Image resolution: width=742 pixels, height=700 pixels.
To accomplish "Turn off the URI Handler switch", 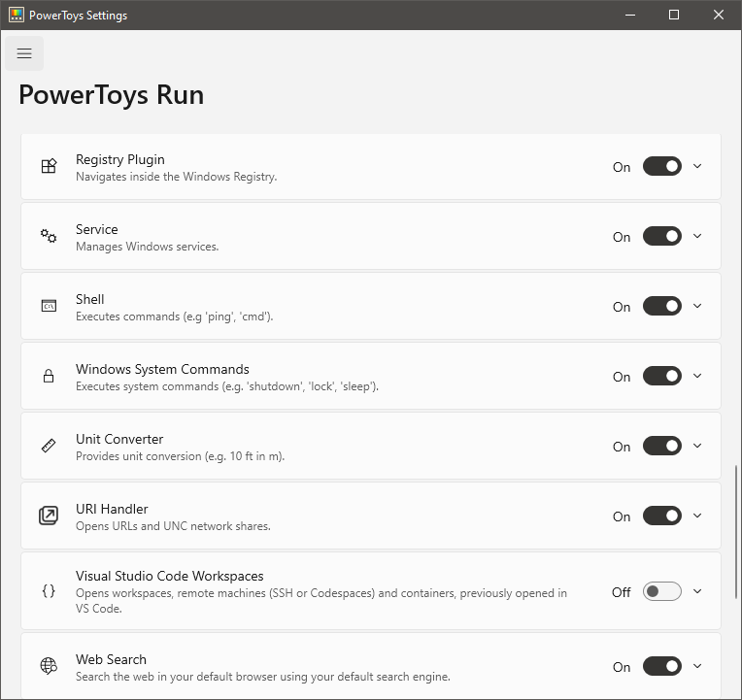I will point(662,516).
